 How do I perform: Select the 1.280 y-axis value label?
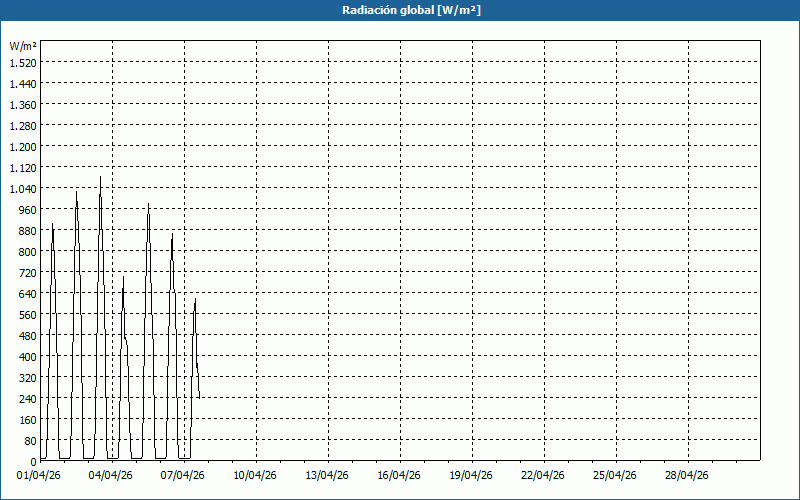(22, 126)
